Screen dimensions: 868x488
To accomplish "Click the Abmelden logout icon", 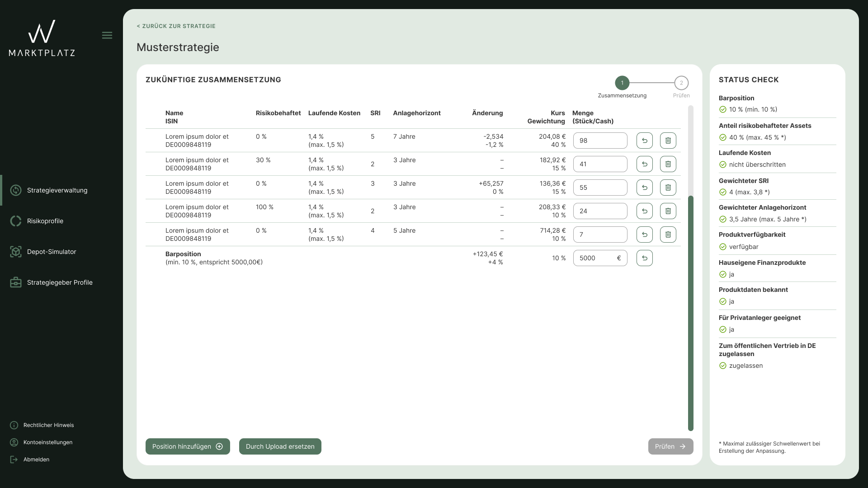I will point(14,460).
